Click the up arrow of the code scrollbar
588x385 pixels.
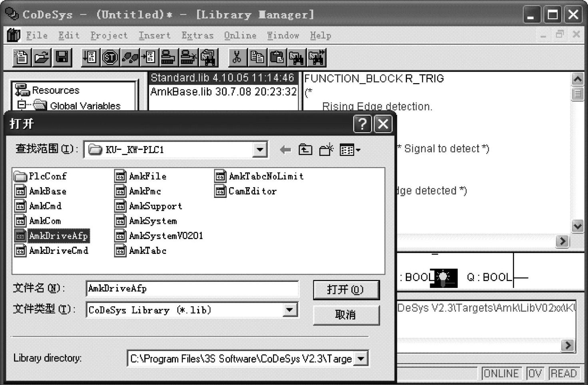[x=578, y=80]
